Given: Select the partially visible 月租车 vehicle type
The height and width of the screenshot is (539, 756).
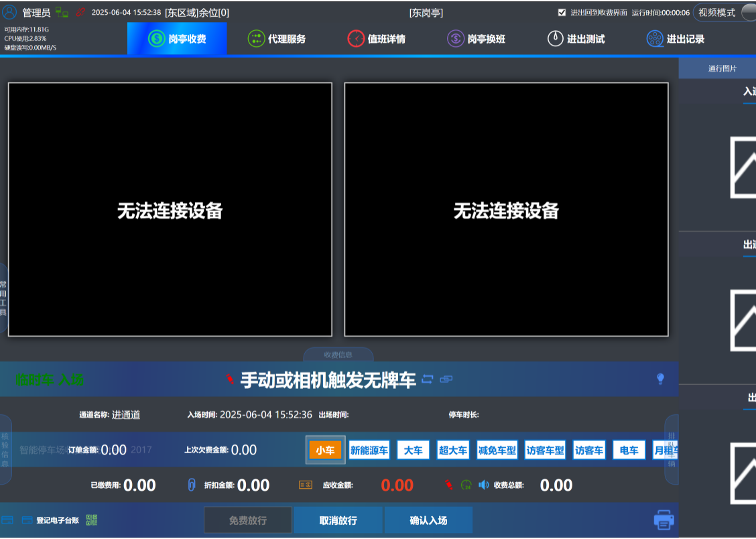Looking at the screenshot, I should [666, 451].
